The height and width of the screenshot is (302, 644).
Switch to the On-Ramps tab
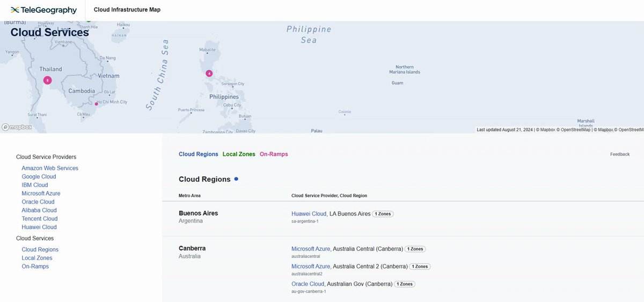click(274, 154)
